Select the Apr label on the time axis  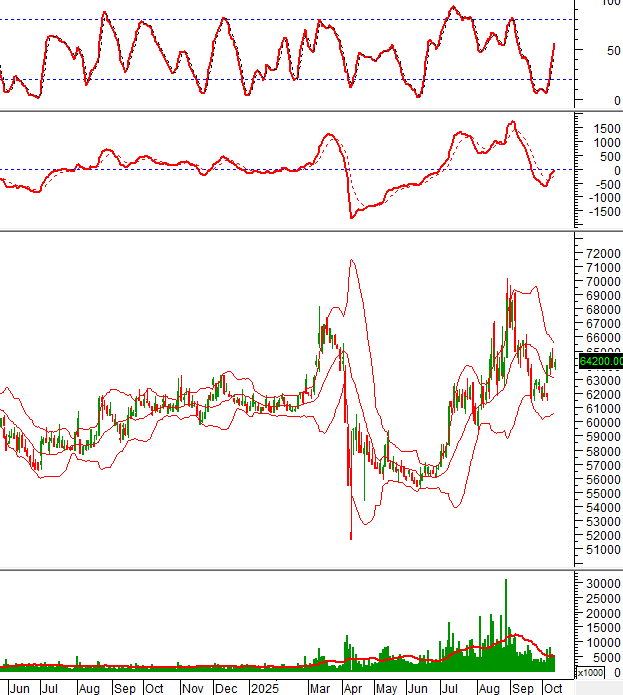click(353, 689)
